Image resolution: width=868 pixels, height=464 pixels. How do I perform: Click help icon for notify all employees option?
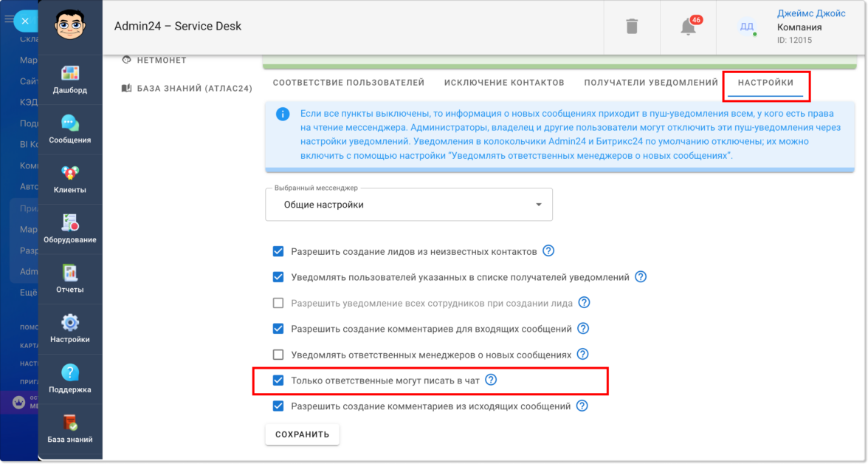point(584,302)
